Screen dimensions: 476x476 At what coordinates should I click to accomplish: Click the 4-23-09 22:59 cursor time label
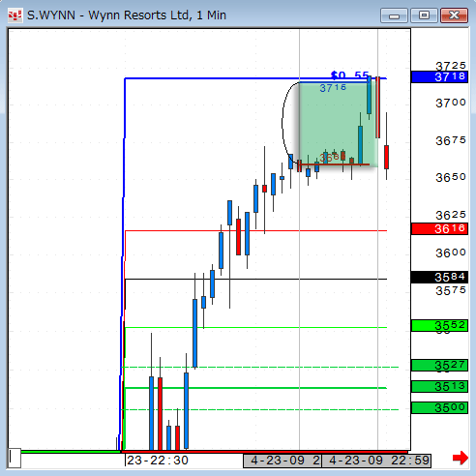[x=376, y=461]
